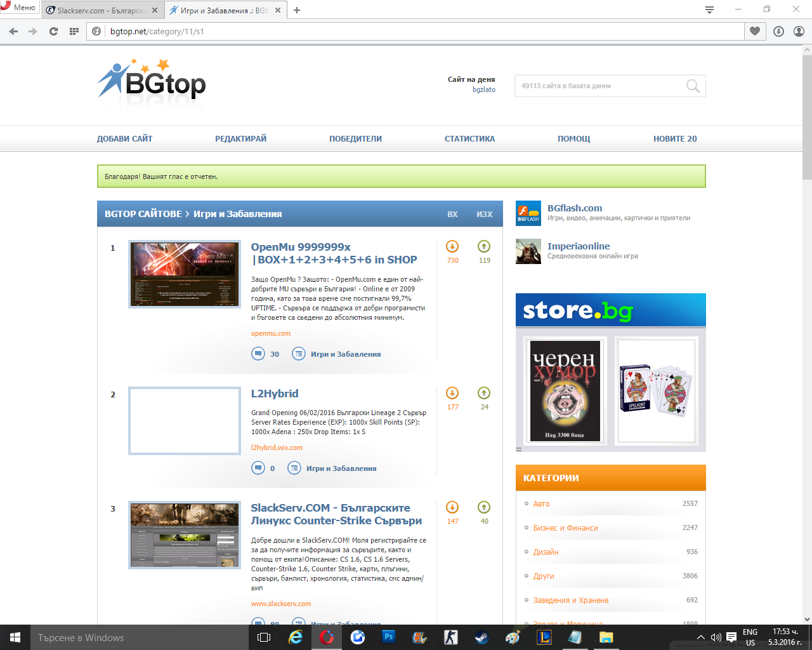Image resolution: width=812 pixels, height=650 pixels.
Task: Open Бизнес и Финанси category
Action: coord(565,527)
